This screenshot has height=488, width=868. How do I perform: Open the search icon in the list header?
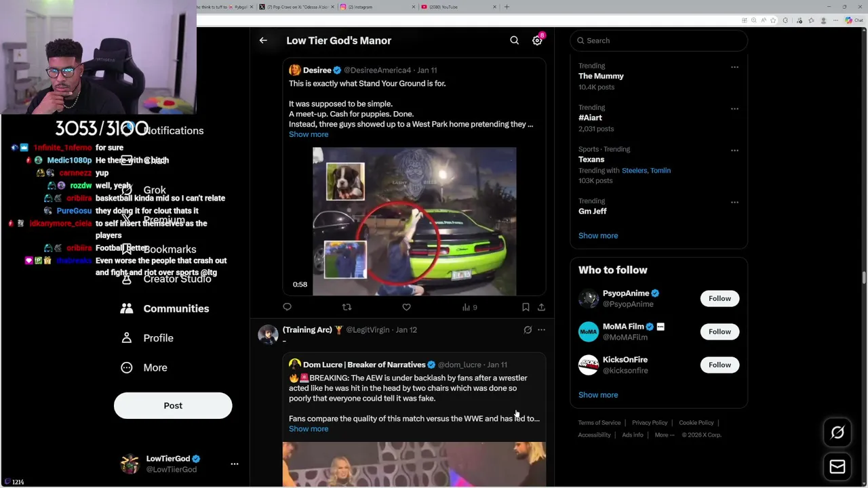(515, 41)
